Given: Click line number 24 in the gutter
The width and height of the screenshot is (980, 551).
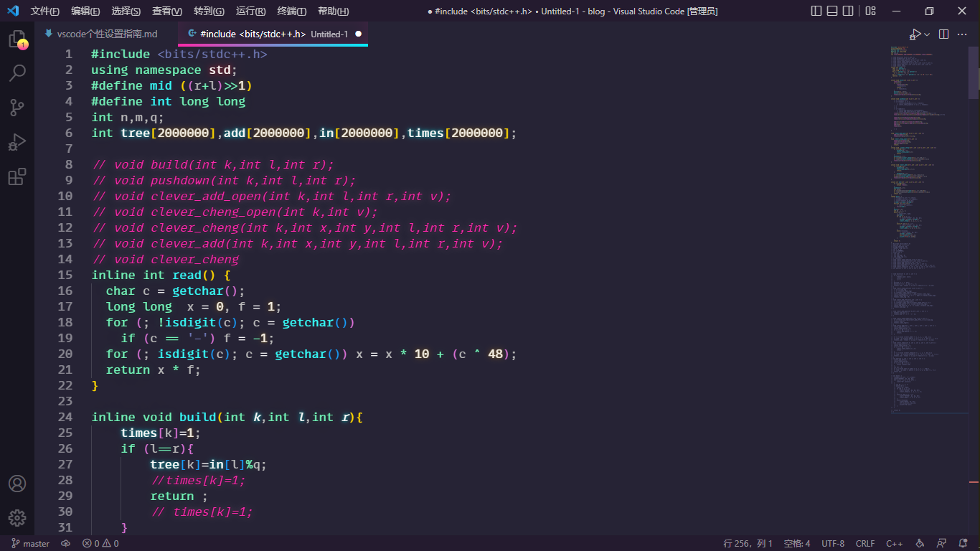Looking at the screenshot, I should (x=65, y=417).
